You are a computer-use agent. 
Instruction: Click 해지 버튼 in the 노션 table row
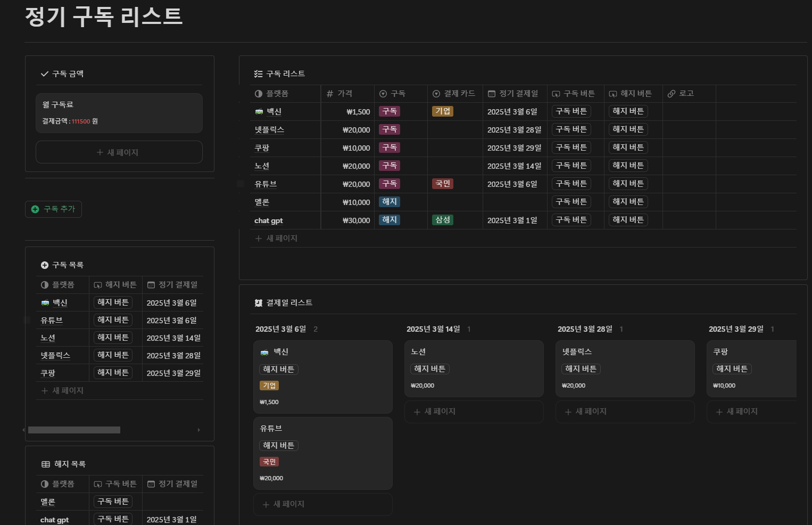[x=628, y=166]
